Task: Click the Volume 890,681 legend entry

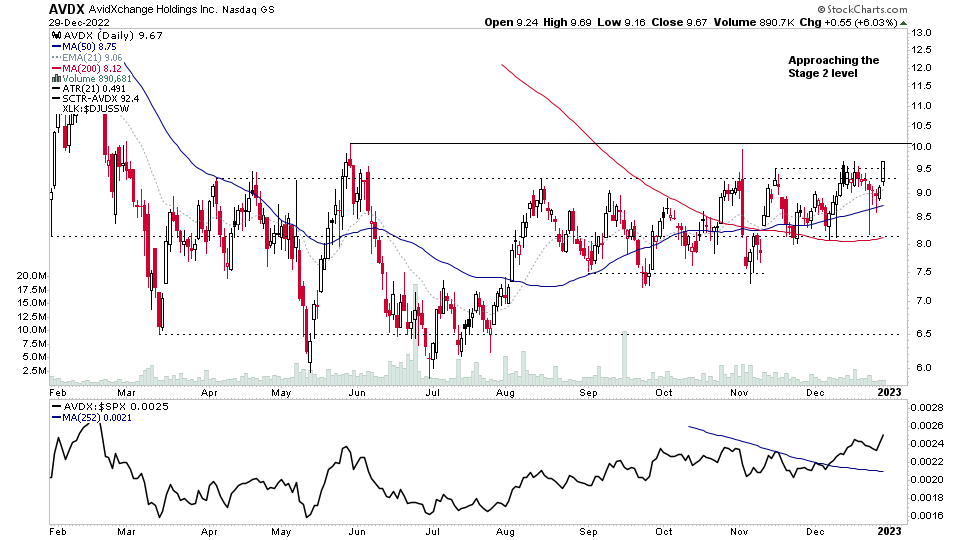Action: pos(97,78)
